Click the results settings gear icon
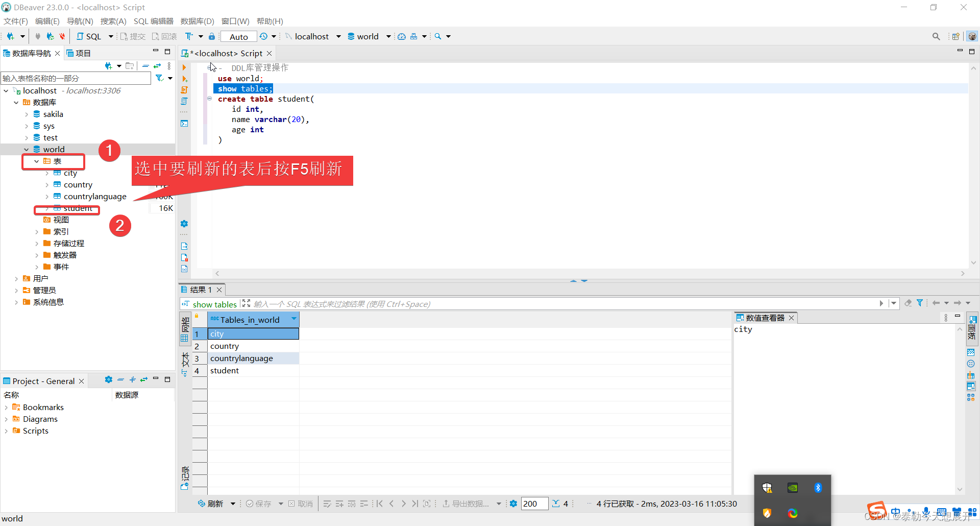Screen dimensions: 980x526 tap(513, 504)
